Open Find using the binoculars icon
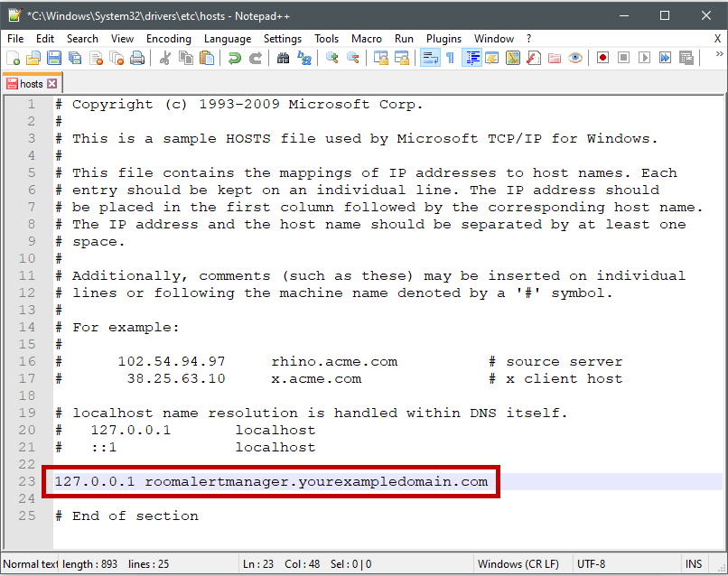 pos(284,58)
